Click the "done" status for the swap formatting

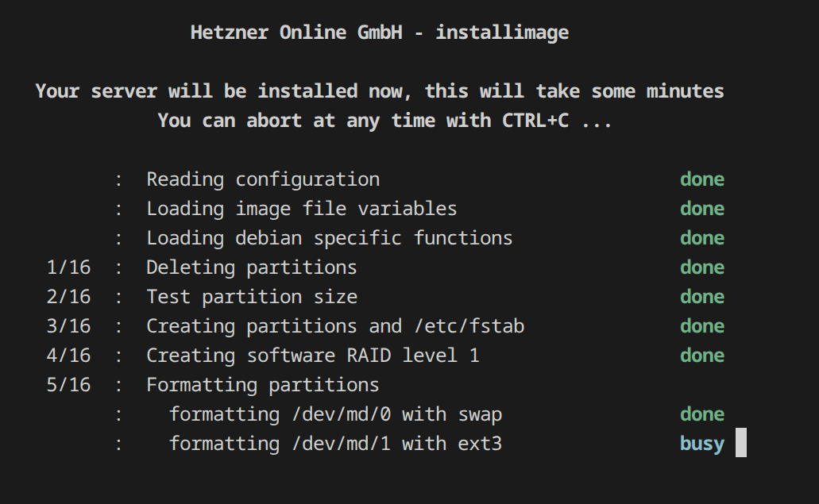pyautogui.click(x=701, y=414)
